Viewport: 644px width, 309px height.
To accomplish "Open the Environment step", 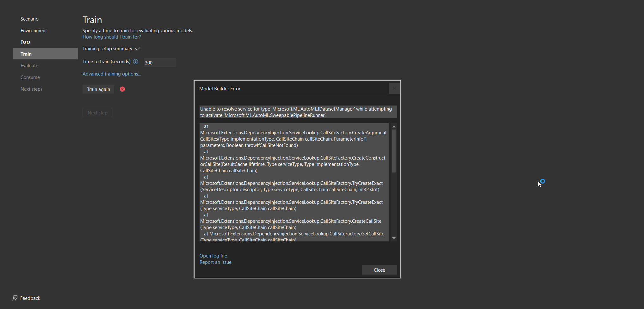I will tap(34, 30).
